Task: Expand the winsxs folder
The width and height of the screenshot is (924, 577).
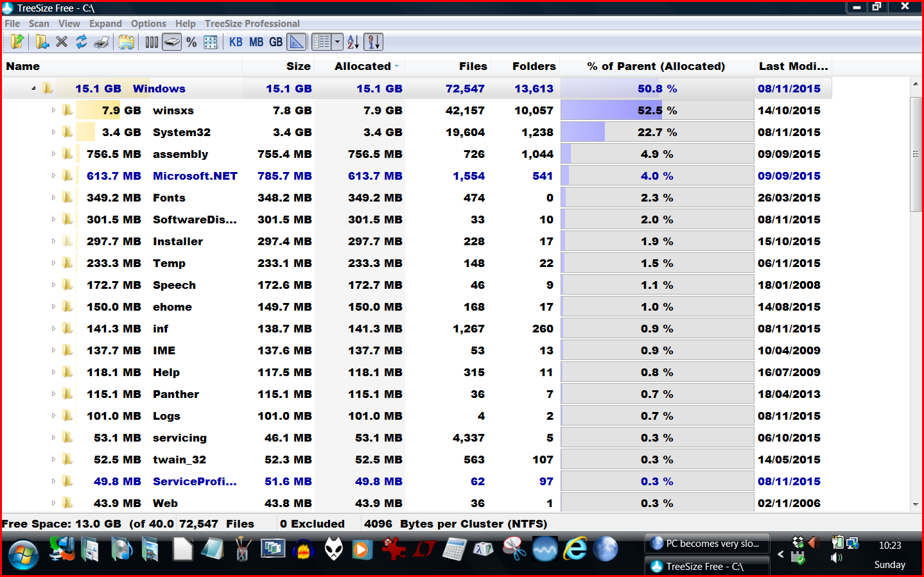Action: (x=53, y=110)
